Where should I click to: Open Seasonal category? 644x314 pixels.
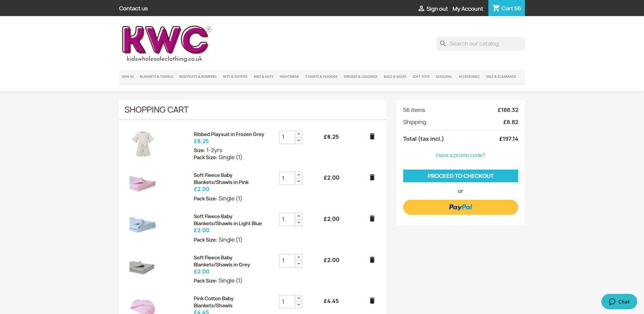click(444, 77)
